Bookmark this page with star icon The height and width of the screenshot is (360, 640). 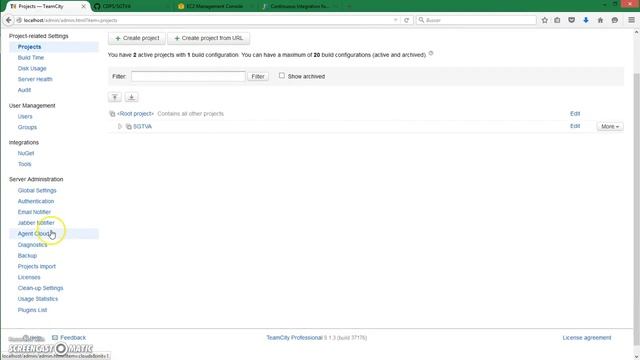coord(544,20)
